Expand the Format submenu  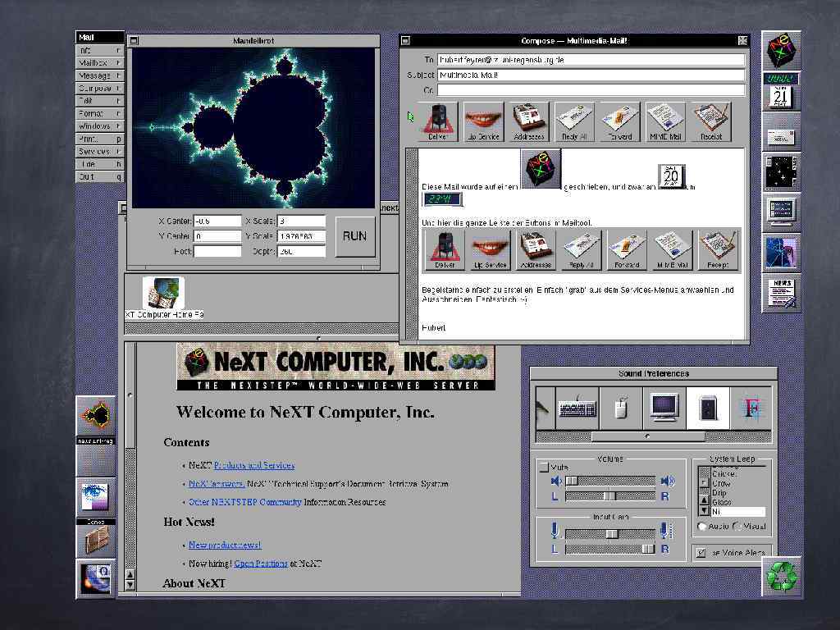pyautogui.click(x=100, y=113)
